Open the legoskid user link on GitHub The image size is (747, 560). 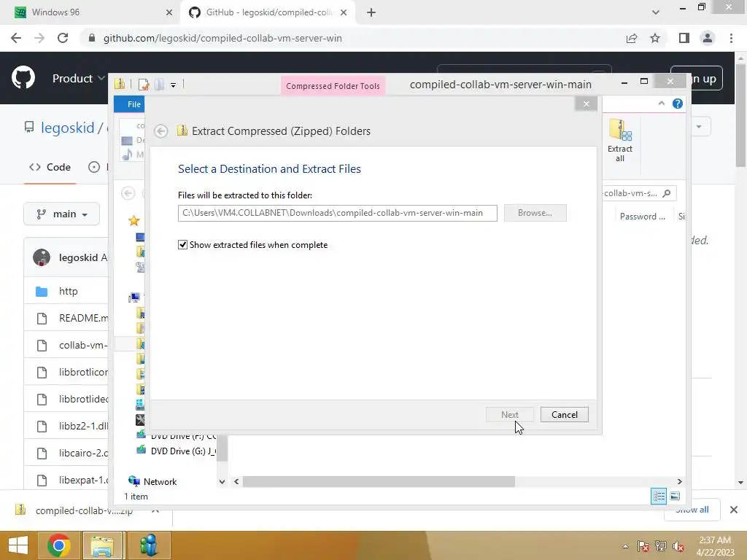[x=68, y=128]
